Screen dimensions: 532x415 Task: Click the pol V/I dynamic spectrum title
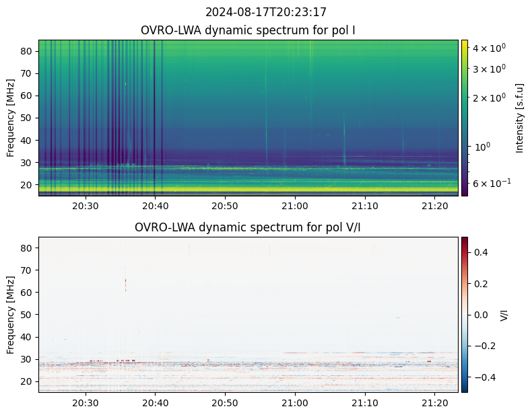click(x=247, y=227)
